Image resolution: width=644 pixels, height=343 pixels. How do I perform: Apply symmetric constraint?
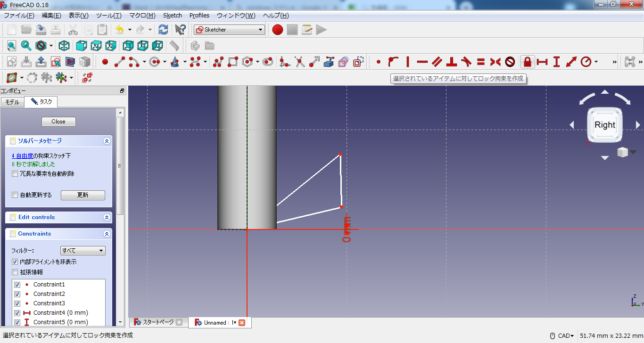(495, 62)
